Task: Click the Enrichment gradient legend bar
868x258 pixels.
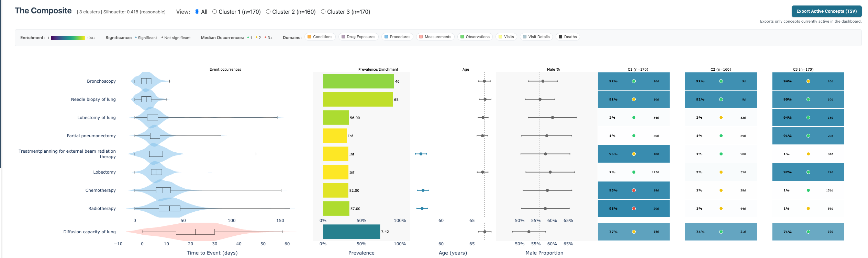Action: pos(68,37)
